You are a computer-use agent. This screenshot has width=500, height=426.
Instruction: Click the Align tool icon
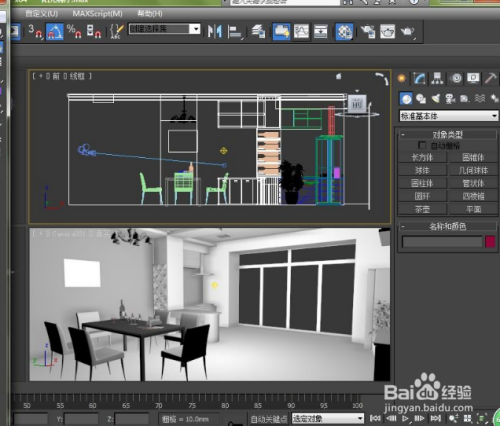click(235, 32)
